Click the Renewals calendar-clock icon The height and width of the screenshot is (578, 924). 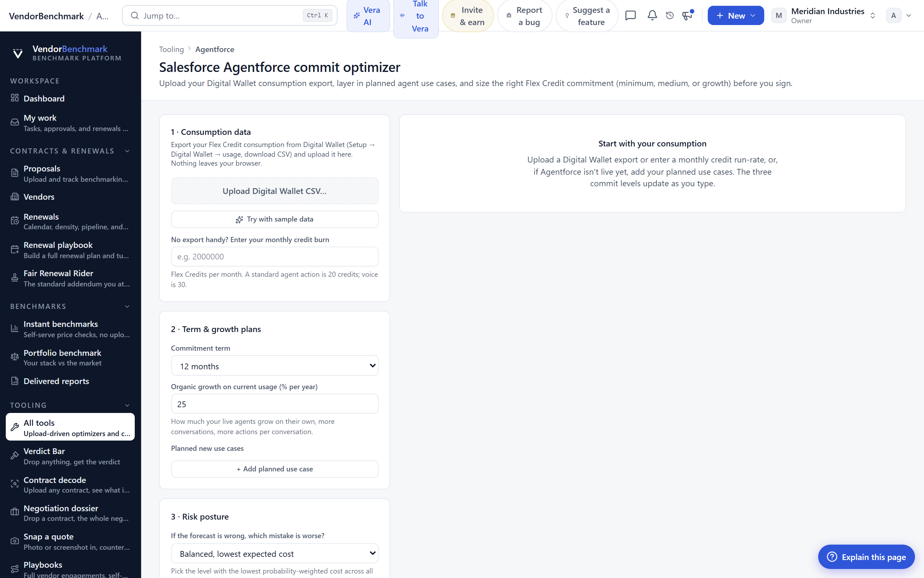(14, 221)
